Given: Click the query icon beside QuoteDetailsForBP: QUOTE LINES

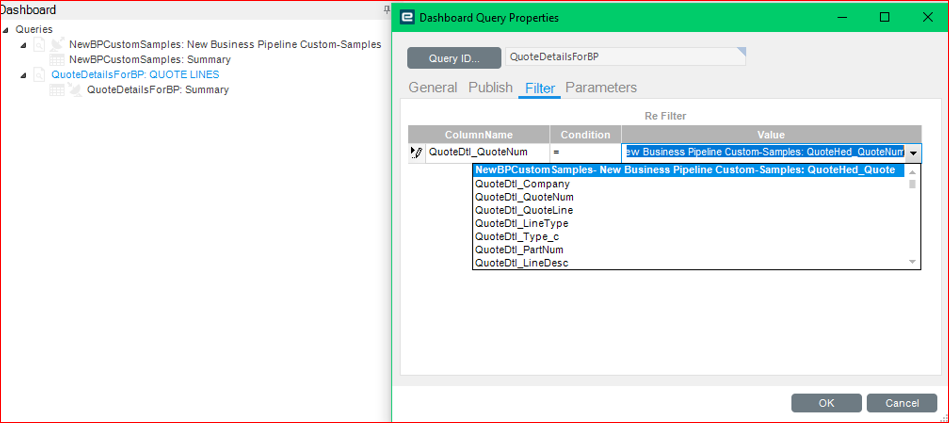Looking at the screenshot, I should pyautogui.click(x=39, y=75).
